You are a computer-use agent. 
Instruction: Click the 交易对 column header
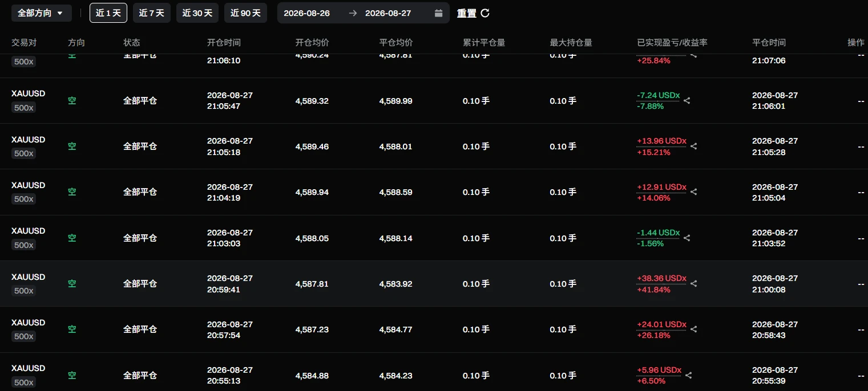pos(24,43)
